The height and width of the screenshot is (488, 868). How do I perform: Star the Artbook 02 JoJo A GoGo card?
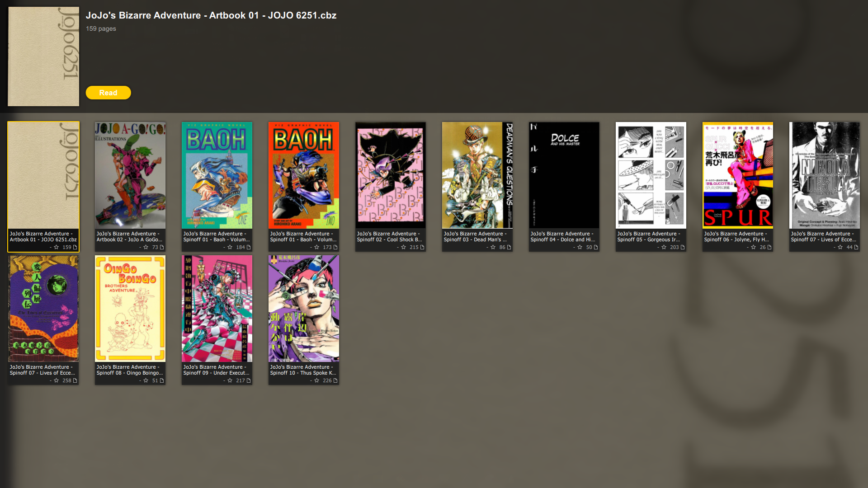[146, 247]
